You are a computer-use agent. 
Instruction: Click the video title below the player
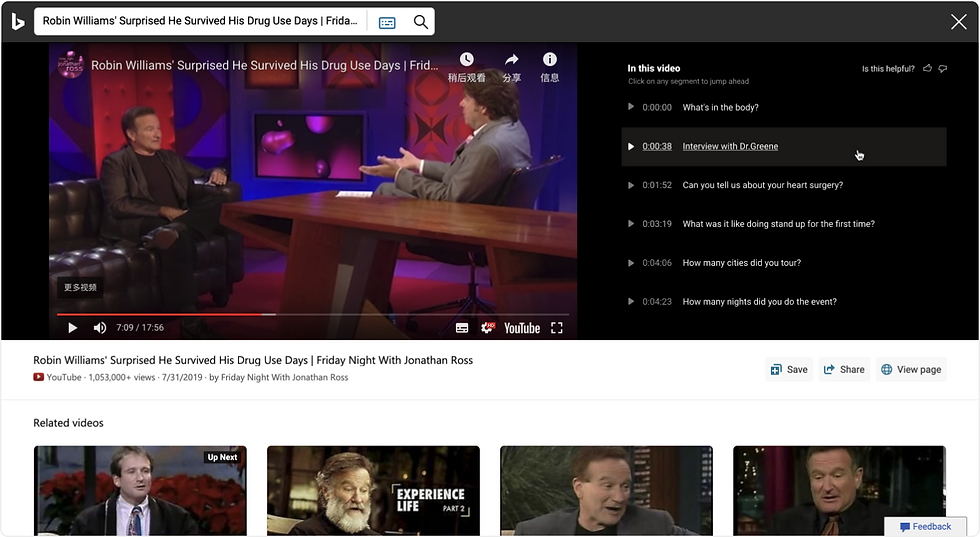[253, 360]
